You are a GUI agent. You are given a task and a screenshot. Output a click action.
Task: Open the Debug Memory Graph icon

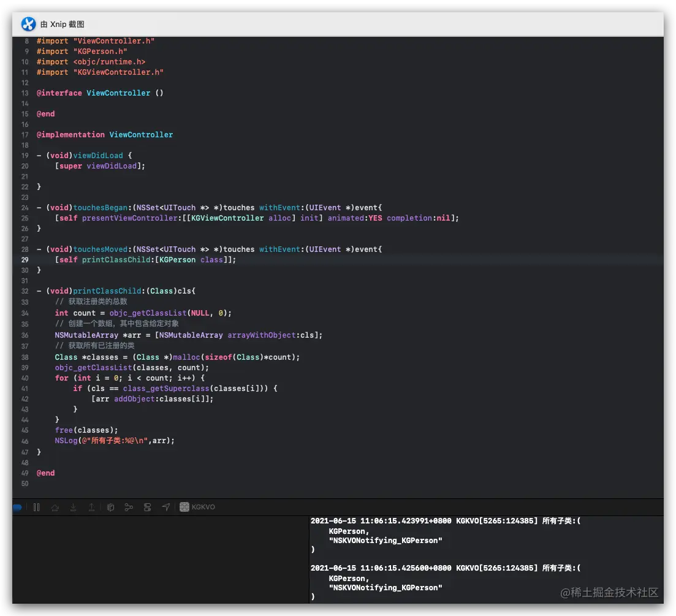(129, 508)
